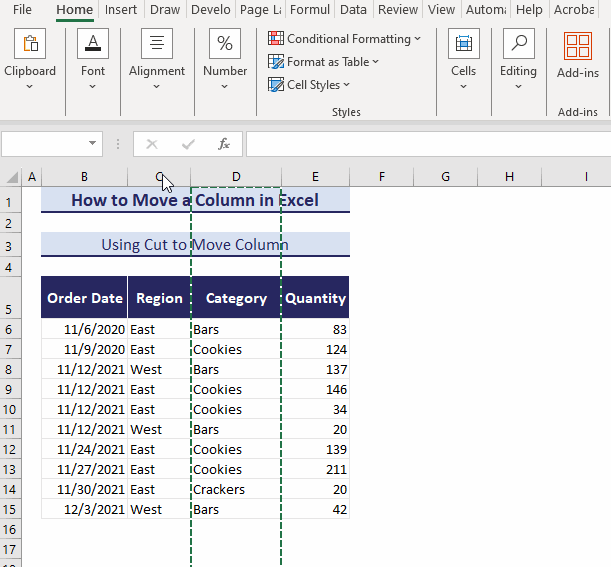Screen dimensions: 611x567
Task: Click the date cell '11/24/2021'
Action: (84, 449)
